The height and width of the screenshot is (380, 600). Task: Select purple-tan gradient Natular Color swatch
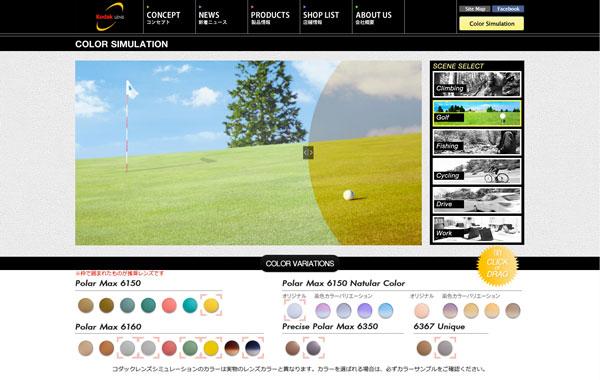pos(450,310)
